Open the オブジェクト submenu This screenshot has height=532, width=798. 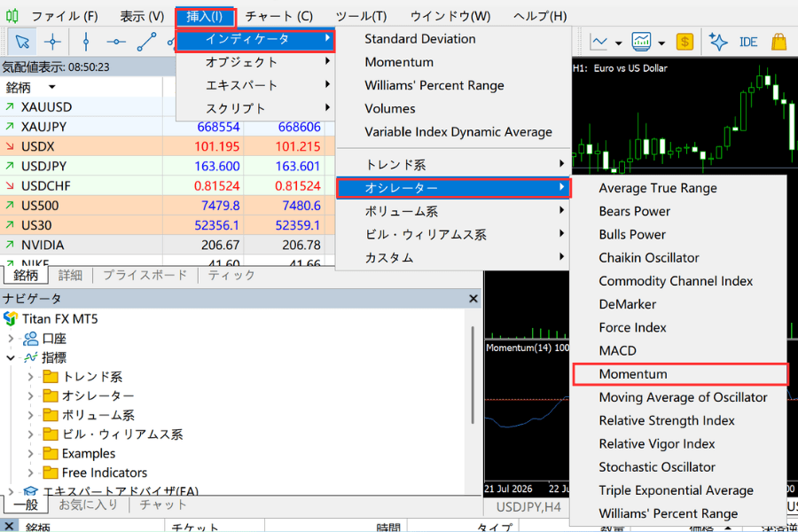[255, 62]
